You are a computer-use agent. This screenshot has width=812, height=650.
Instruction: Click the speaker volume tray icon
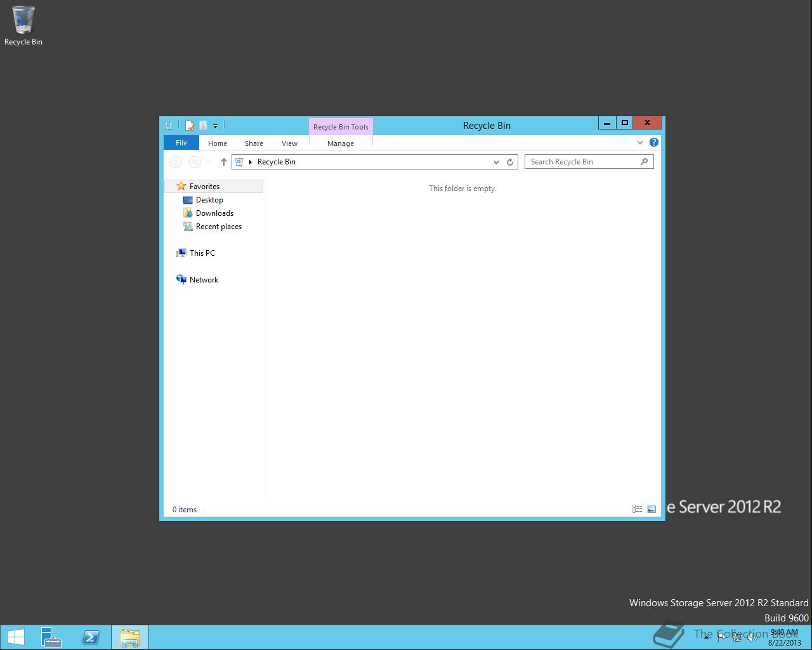point(752,637)
